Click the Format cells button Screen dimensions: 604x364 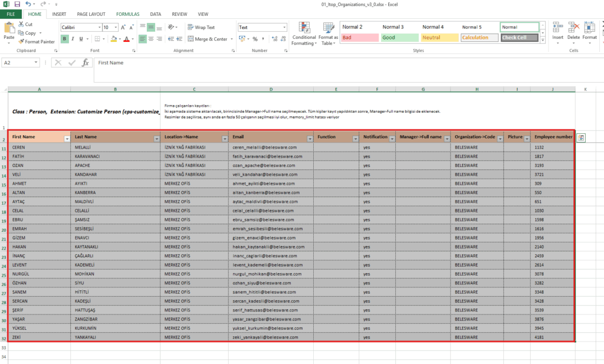click(589, 33)
